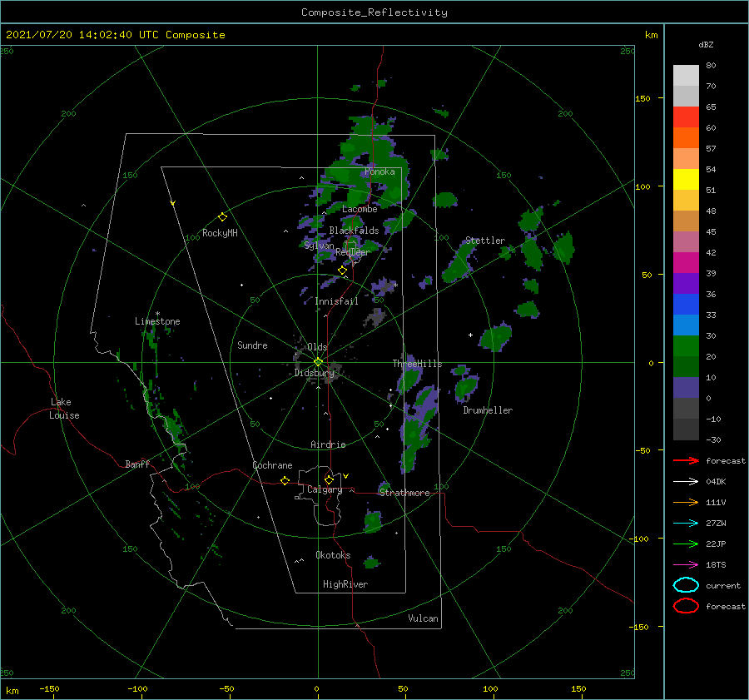Click the Vulcan town label
The height and width of the screenshot is (700, 749).
(x=424, y=618)
